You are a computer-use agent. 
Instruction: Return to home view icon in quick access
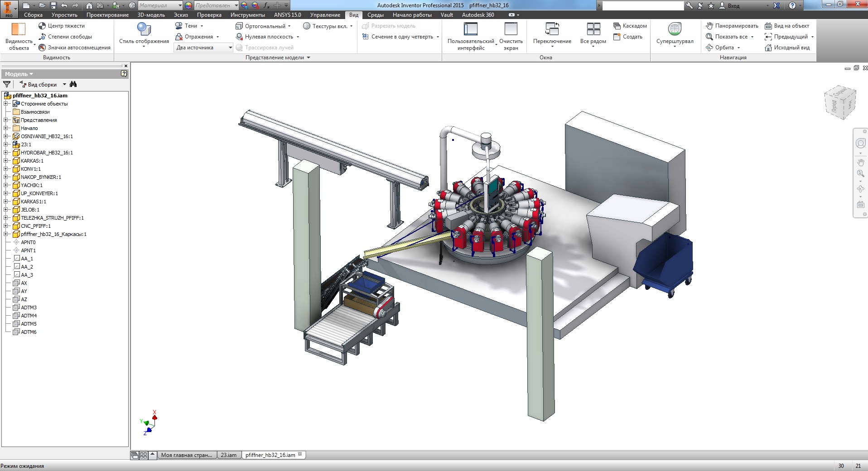tap(89, 5)
